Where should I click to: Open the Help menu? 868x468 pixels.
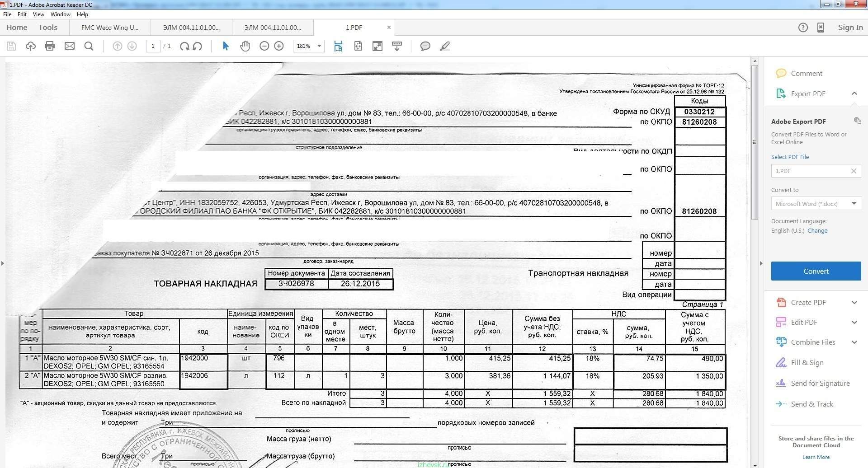pos(82,14)
